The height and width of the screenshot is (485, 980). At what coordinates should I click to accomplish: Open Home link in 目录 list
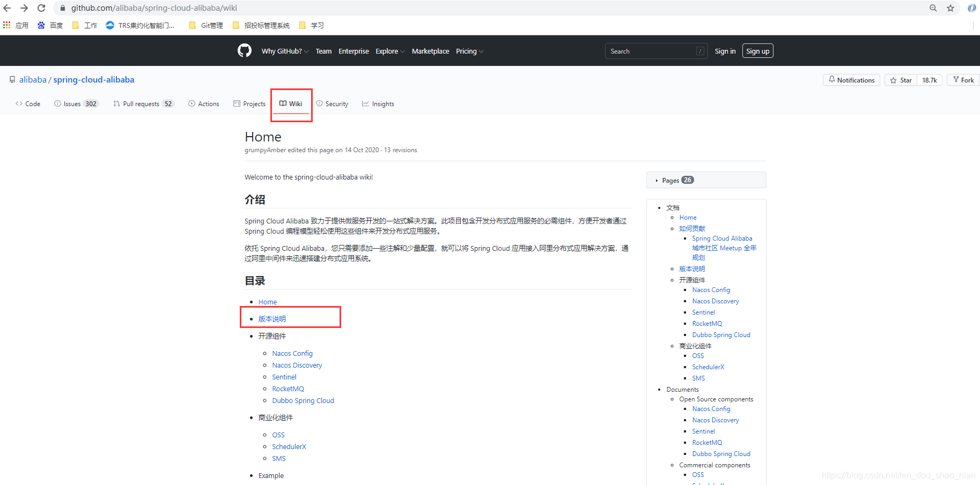[x=268, y=302]
